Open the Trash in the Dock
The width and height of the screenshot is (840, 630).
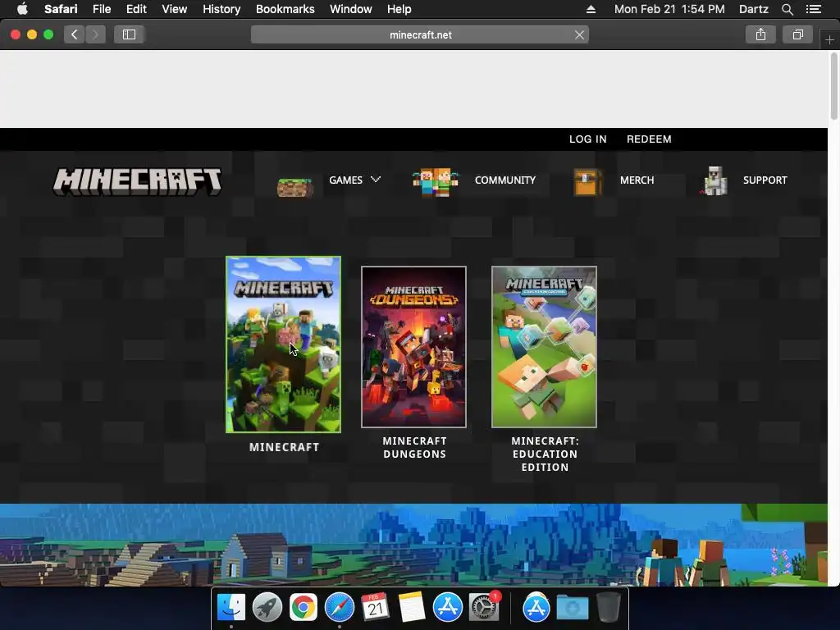608,607
